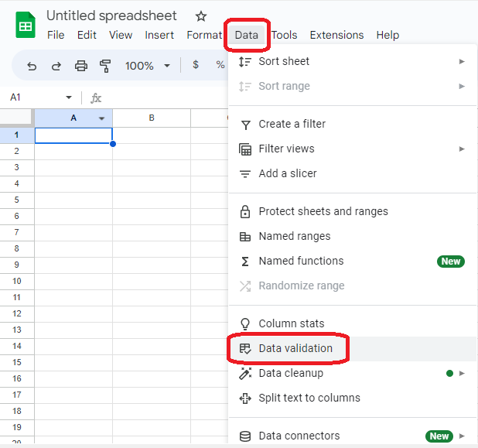Open the File menu
Viewport: 478px width, 448px height.
(56, 35)
